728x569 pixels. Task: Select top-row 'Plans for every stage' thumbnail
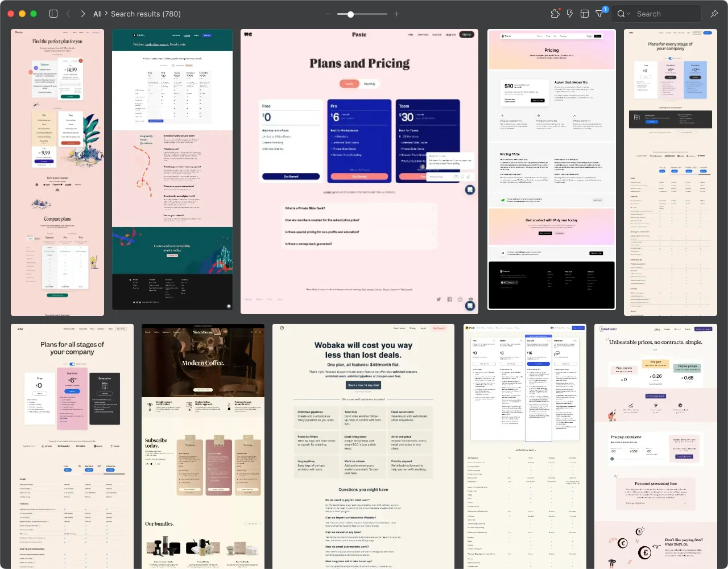(x=671, y=172)
